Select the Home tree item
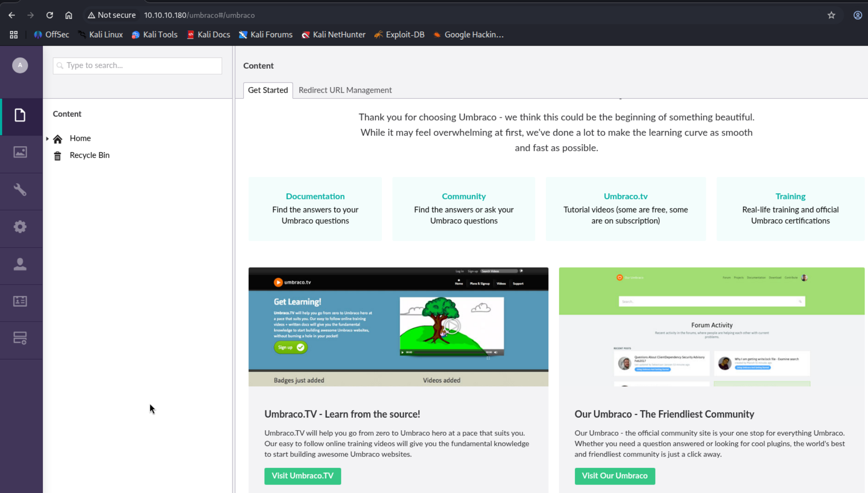Viewport: 868px width, 493px height. click(x=80, y=138)
